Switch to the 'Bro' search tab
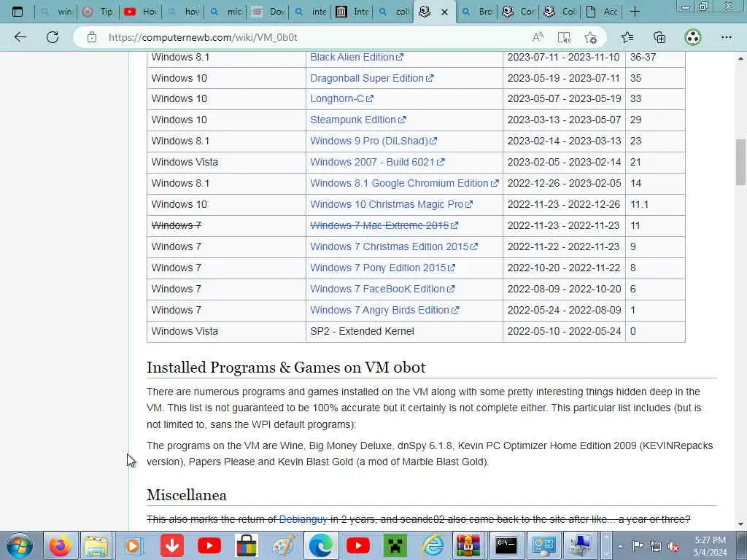Viewport: 747px width, 560px height. click(x=477, y=12)
